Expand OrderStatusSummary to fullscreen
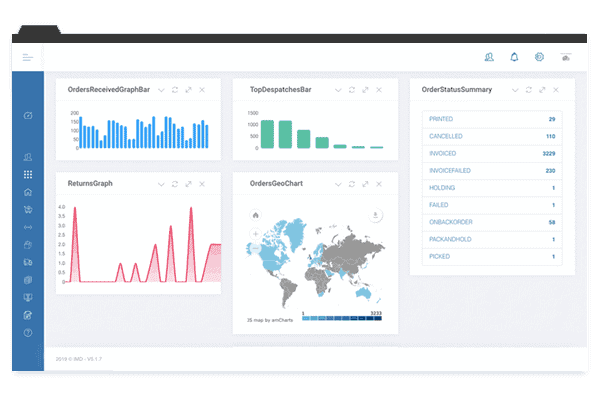The width and height of the screenshot is (600, 400). pyautogui.click(x=542, y=90)
